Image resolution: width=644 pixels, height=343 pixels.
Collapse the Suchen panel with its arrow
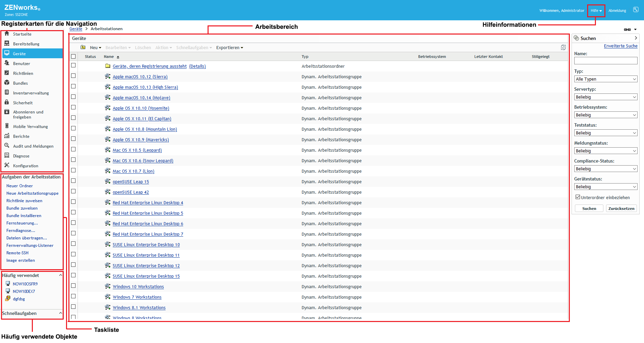pyautogui.click(x=636, y=38)
